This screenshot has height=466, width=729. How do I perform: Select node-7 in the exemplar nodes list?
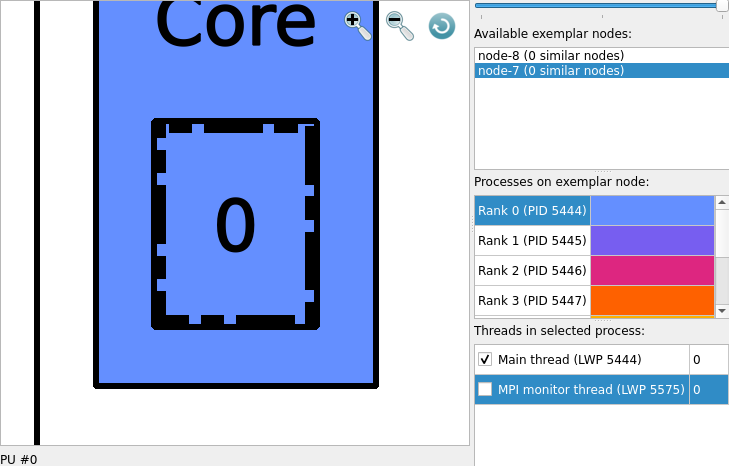(551, 71)
